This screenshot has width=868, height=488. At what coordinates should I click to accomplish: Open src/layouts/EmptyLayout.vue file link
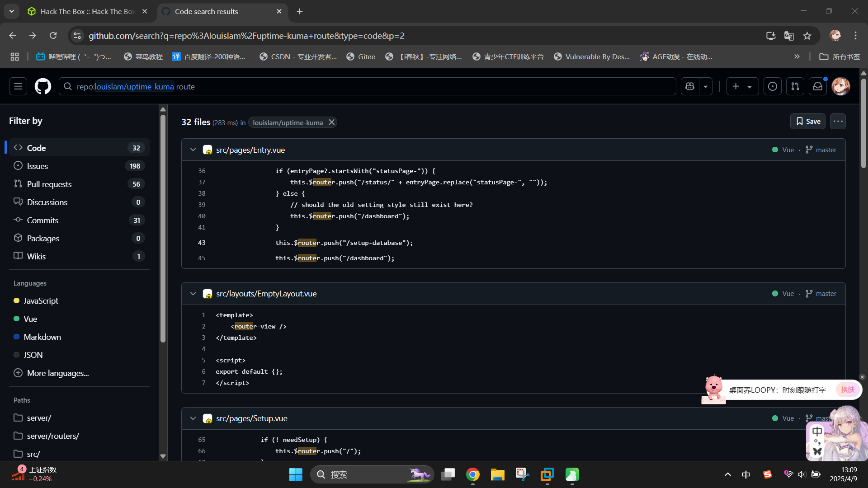click(x=266, y=293)
